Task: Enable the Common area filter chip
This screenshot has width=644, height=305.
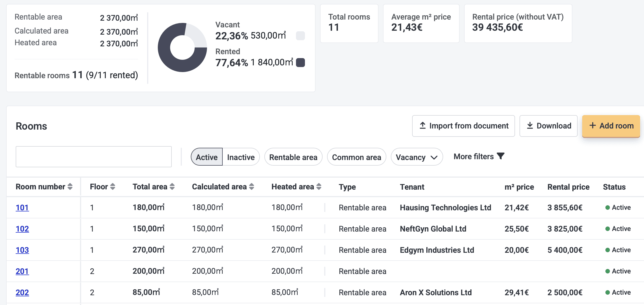Action: pyautogui.click(x=356, y=157)
